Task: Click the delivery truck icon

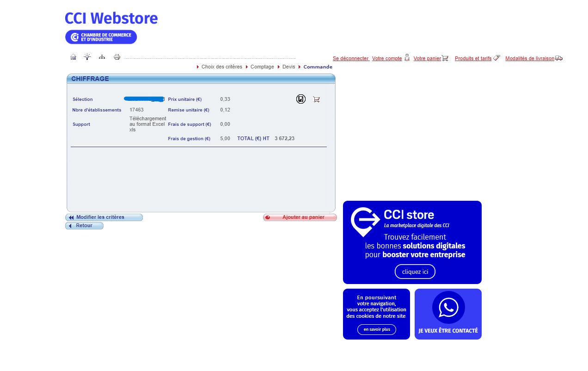Action: click(559, 58)
